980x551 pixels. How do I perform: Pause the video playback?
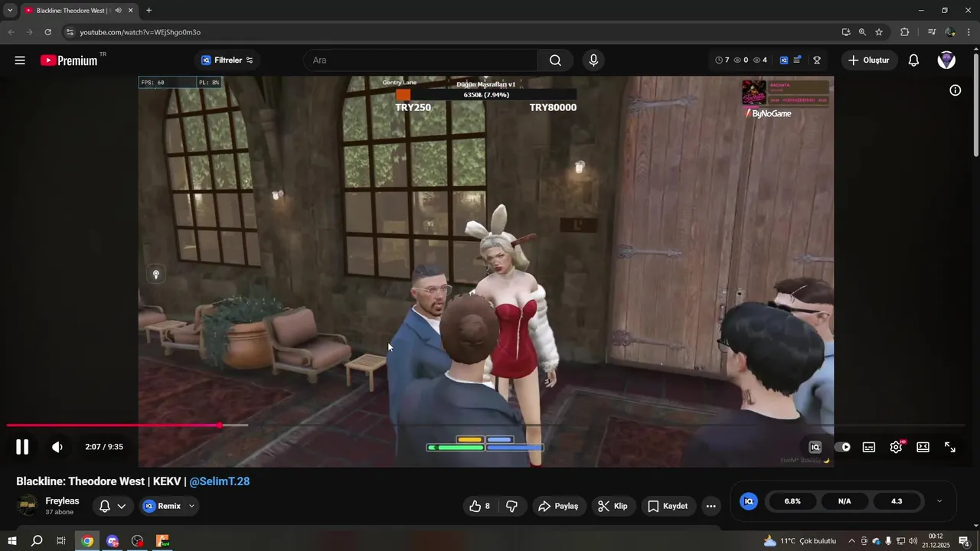(22, 447)
